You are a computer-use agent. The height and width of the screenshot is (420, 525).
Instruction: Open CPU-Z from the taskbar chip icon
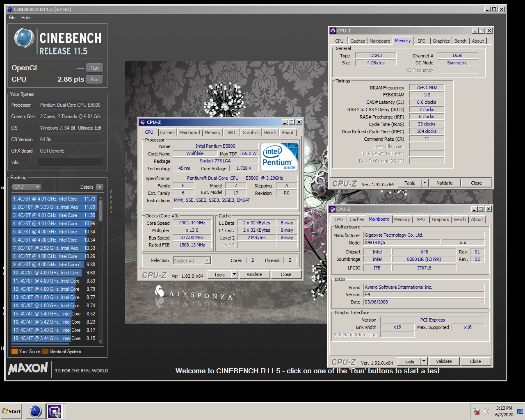coord(54,411)
